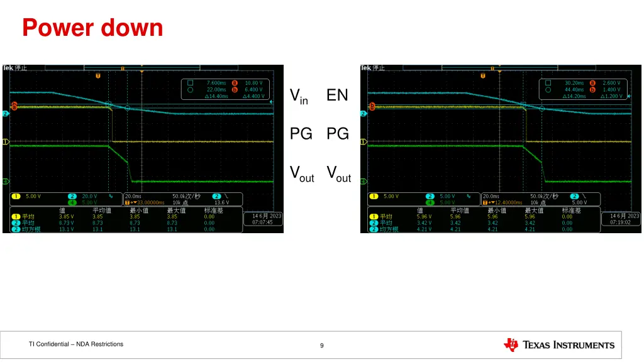644x362 pixels.
Task: Click circle cursor symbol next to 22.00ms
Action: 190,89
